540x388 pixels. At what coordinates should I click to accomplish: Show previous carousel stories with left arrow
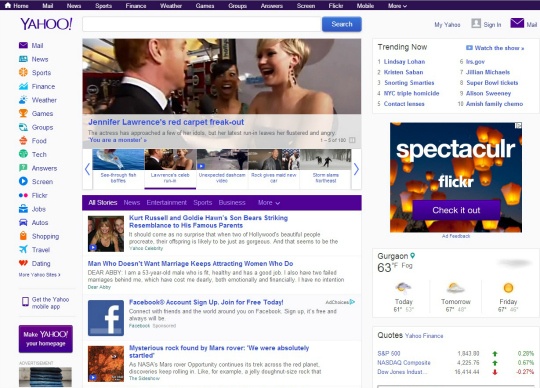click(x=87, y=169)
